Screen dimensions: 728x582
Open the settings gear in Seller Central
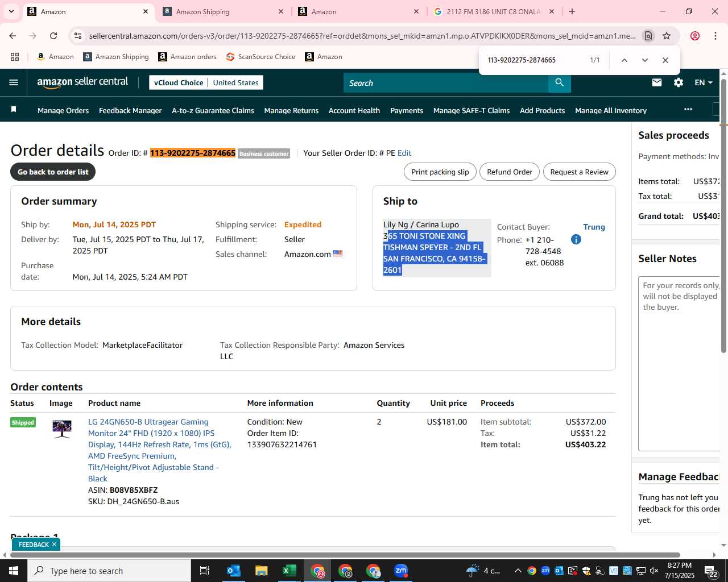(x=679, y=82)
